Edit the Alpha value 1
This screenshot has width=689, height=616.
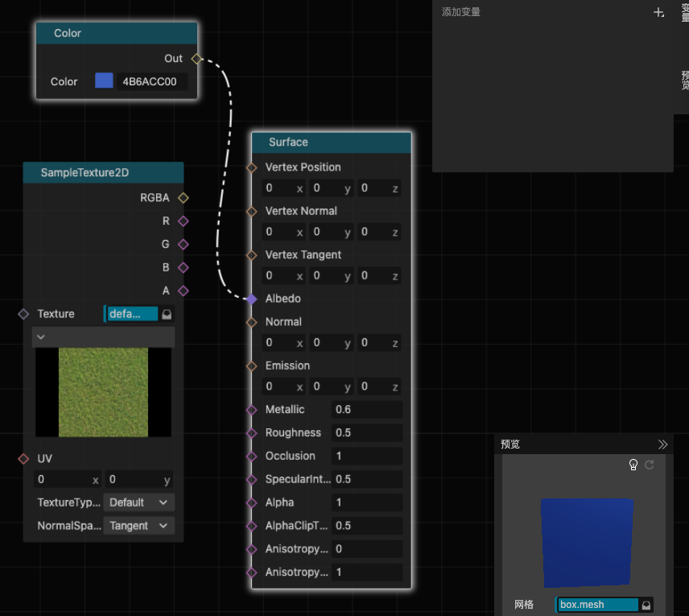[x=367, y=502]
